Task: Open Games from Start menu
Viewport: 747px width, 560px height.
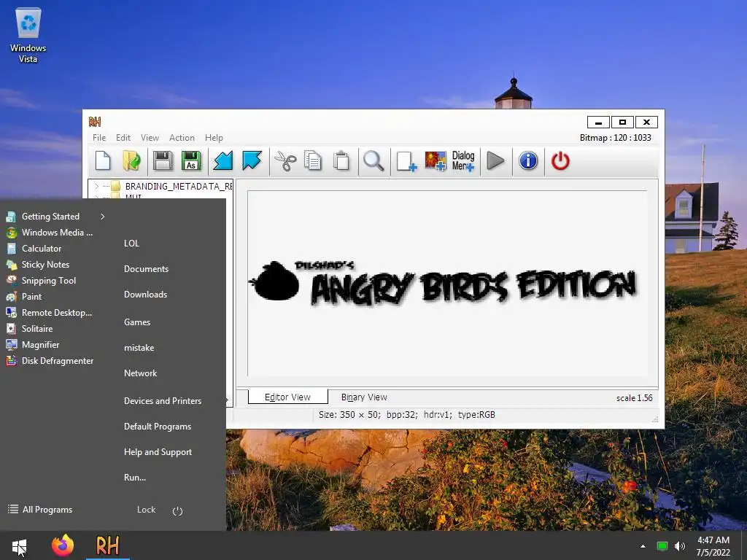Action: pos(137,322)
